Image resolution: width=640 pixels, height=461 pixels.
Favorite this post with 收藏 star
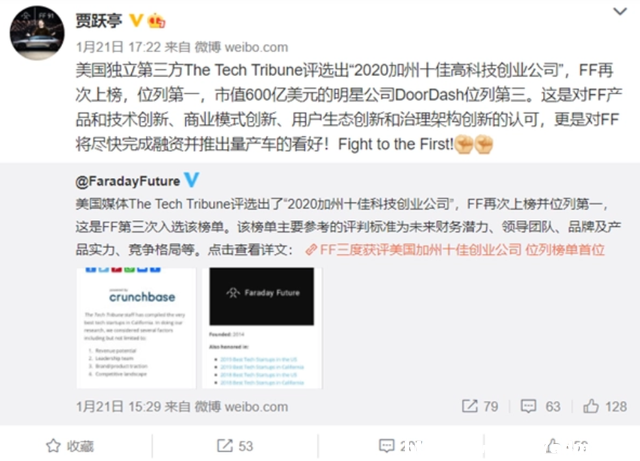69,446
